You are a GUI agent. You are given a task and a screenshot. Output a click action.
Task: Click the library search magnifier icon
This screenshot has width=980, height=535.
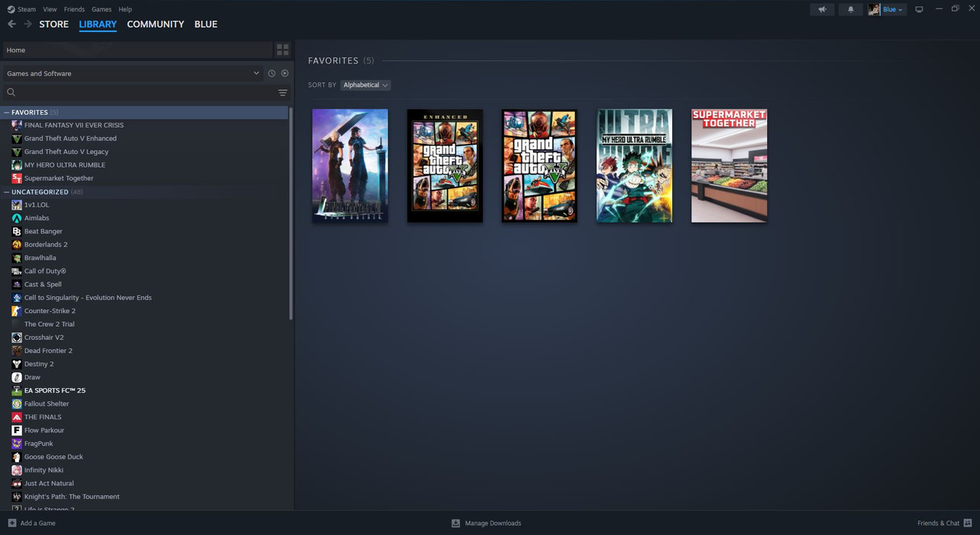(x=11, y=93)
